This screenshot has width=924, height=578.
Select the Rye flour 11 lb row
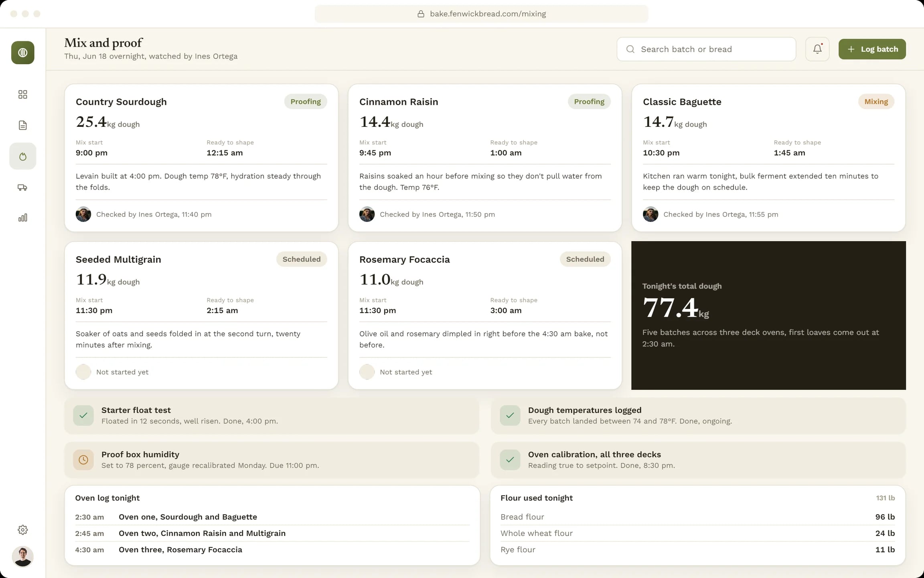coord(697,550)
